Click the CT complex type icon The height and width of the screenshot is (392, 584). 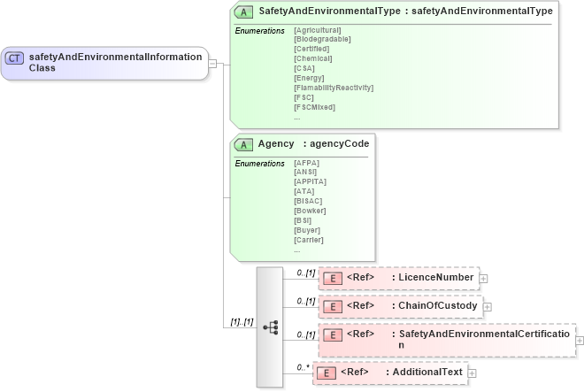(15, 58)
